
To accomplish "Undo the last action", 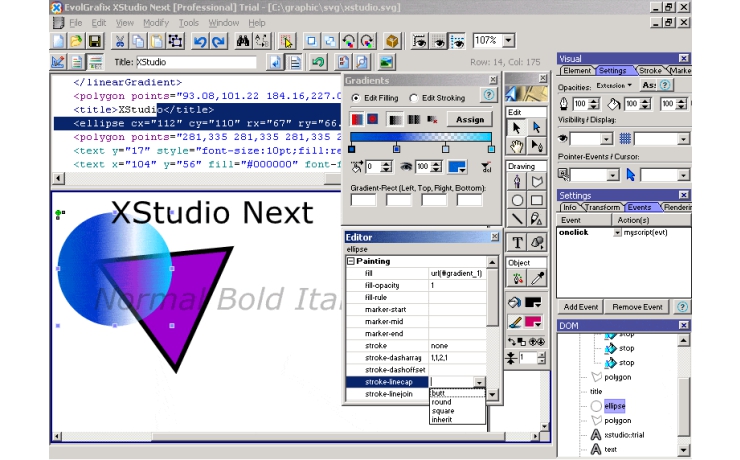I will point(200,41).
